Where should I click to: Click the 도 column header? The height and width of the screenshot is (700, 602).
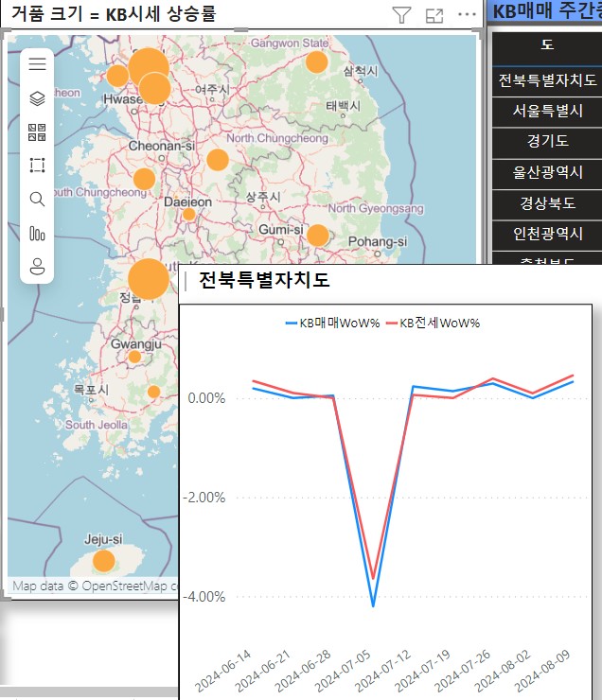(547, 44)
